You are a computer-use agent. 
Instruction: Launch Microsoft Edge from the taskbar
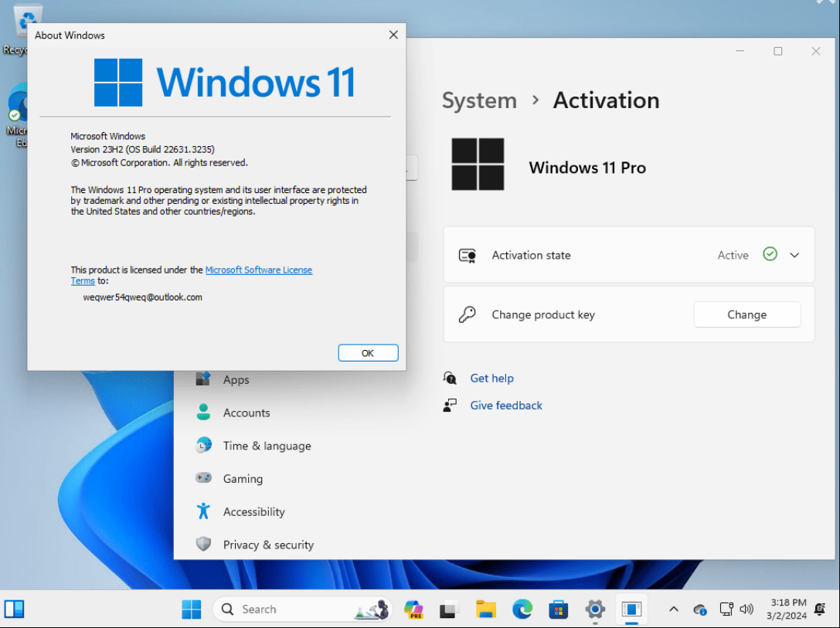coord(522,609)
